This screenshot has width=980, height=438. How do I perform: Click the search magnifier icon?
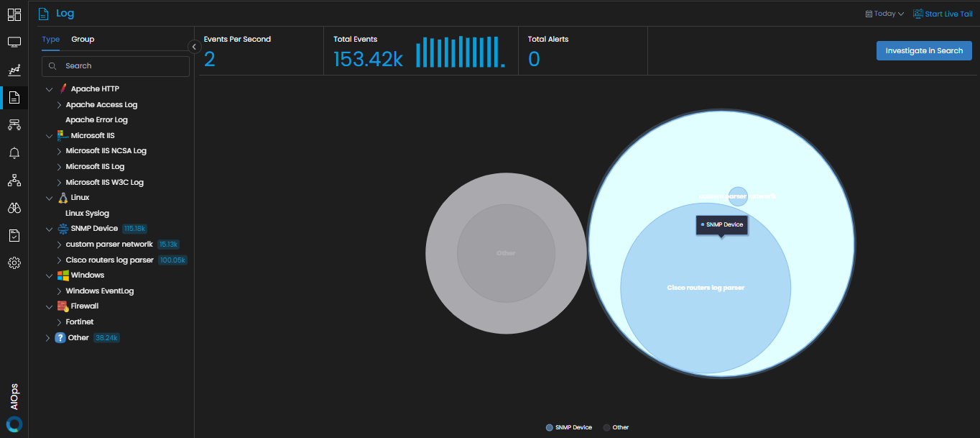click(52, 66)
